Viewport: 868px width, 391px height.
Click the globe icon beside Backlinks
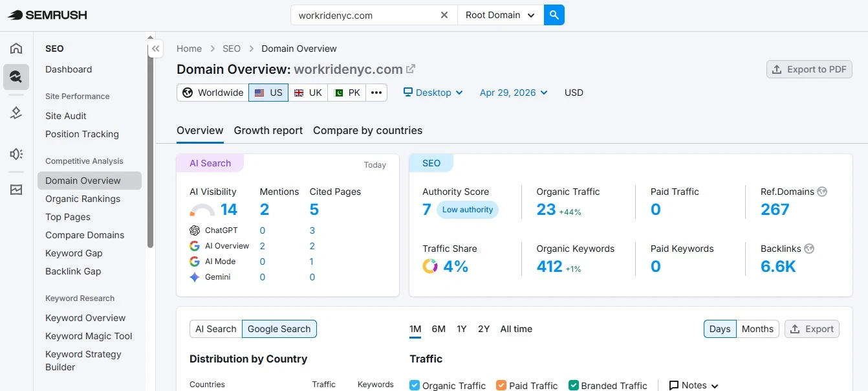(809, 249)
